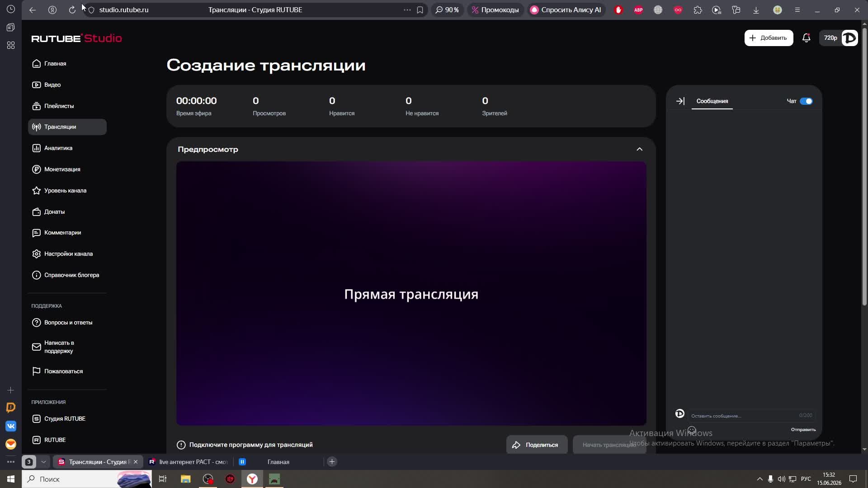Click the Донаты wallet icon
Image resolution: width=868 pixels, height=488 pixels.
pos(37,212)
